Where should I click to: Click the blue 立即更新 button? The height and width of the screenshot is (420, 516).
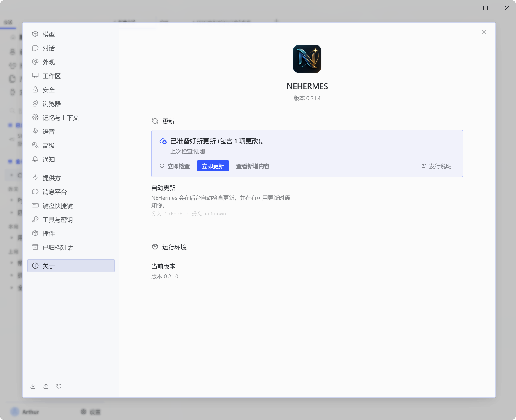(x=213, y=166)
